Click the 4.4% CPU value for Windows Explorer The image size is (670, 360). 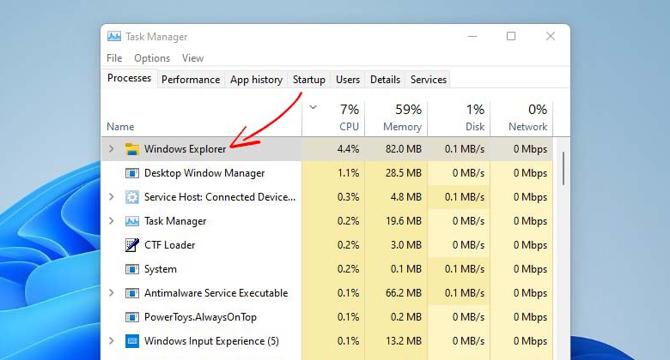pos(348,149)
